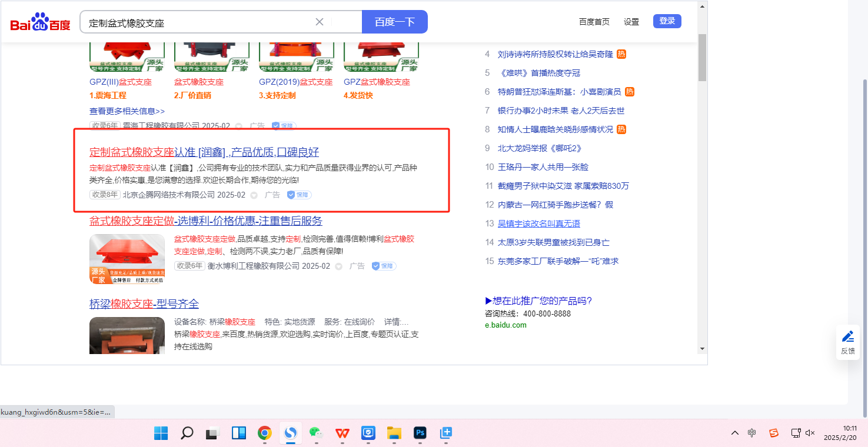The image size is (868, 447).
Task: Expand the hidden system tray icons chevron
Action: coord(735,433)
